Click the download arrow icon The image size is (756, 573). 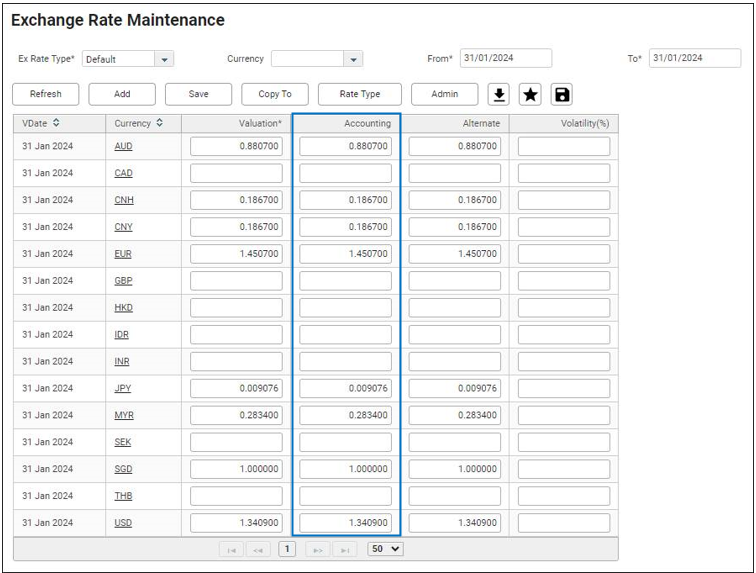[499, 94]
